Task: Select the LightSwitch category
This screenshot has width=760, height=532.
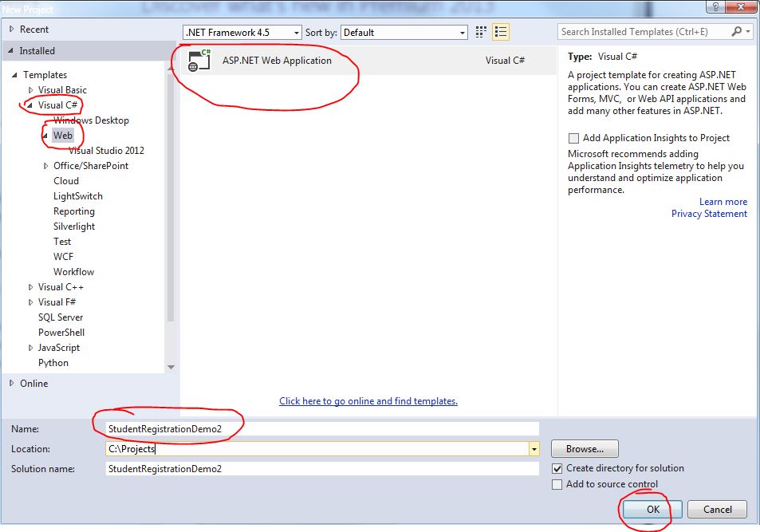Action: 78,196
